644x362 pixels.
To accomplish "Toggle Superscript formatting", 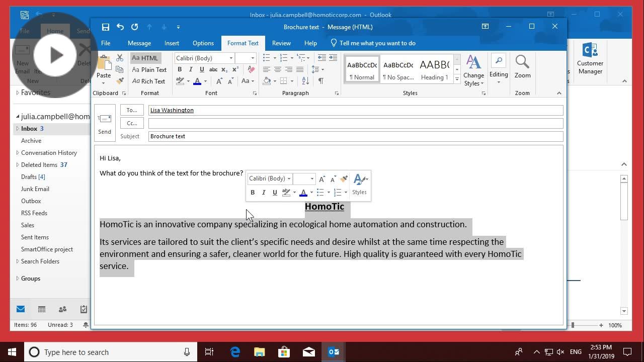I will [x=235, y=69].
